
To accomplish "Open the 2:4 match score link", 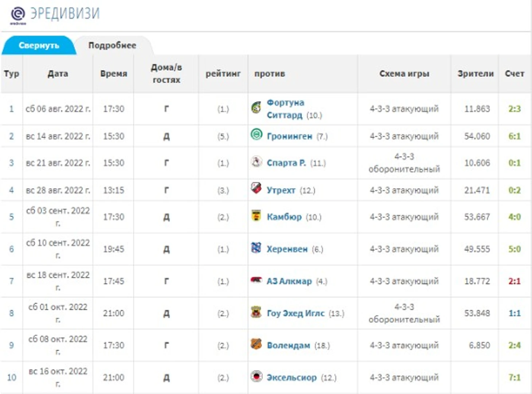I will tap(515, 345).
